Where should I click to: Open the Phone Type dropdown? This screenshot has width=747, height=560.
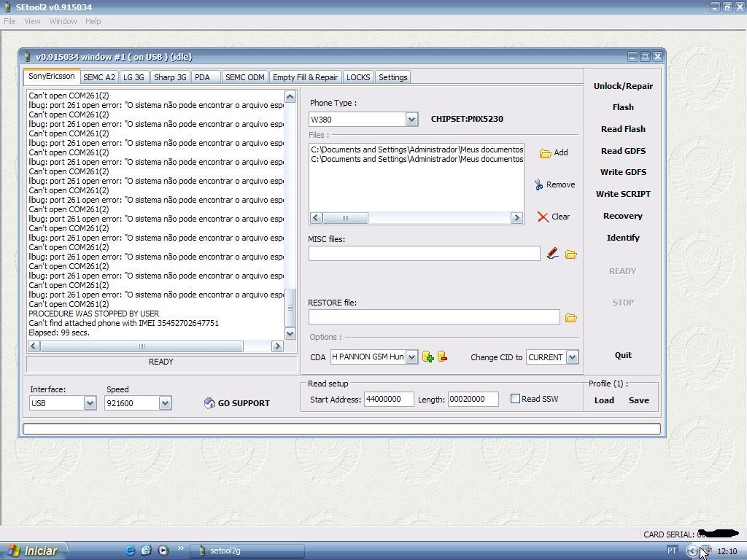pyautogui.click(x=411, y=120)
